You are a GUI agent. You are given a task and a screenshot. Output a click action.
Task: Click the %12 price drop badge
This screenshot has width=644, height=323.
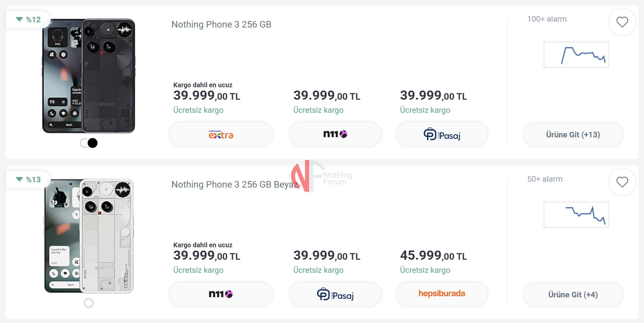(x=29, y=20)
